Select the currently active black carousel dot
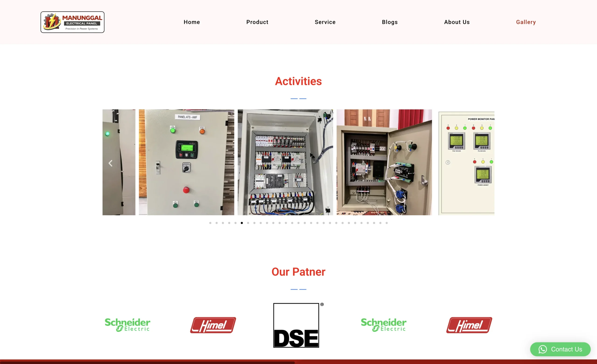The width and height of the screenshot is (597, 364). coord(242,223)
